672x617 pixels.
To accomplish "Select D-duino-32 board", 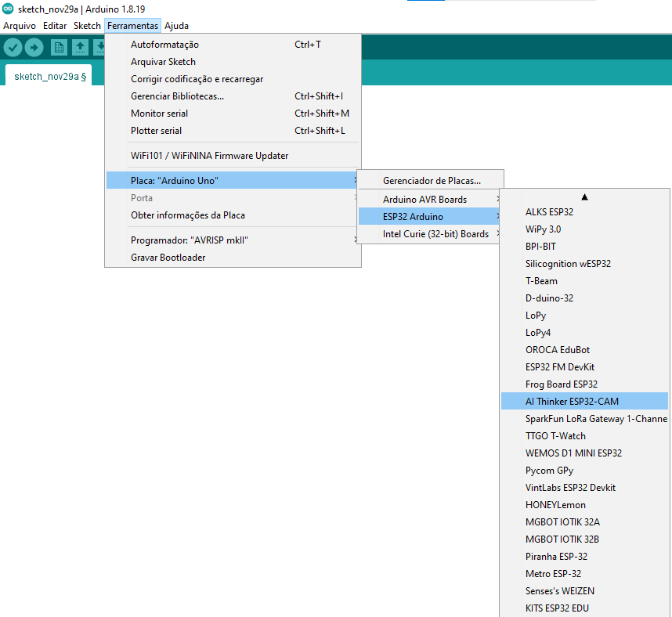I will [584, 298].
